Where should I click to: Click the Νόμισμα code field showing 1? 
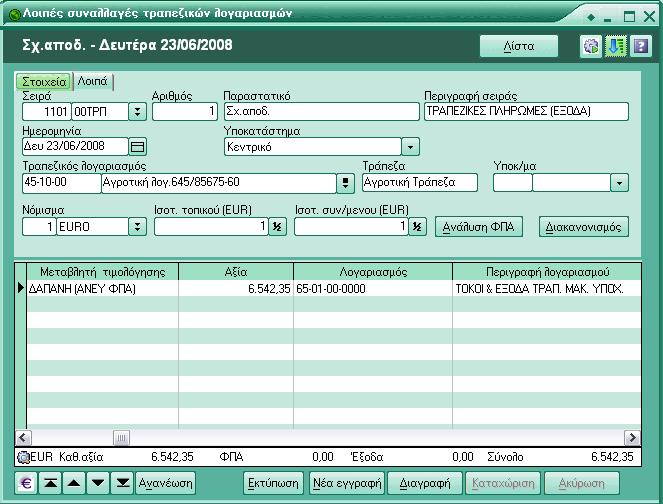point(39,227)
